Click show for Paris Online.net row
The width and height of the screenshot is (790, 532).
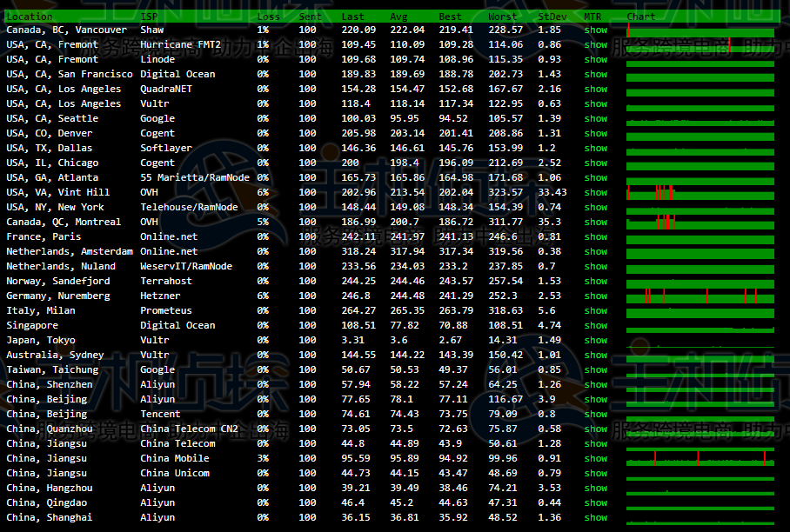pos(595,237)
